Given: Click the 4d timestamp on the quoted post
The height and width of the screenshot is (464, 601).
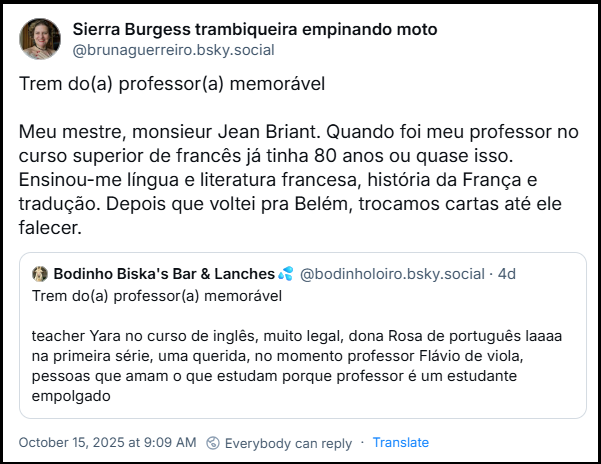Looking at the screenshot, I should pos(507,274).
